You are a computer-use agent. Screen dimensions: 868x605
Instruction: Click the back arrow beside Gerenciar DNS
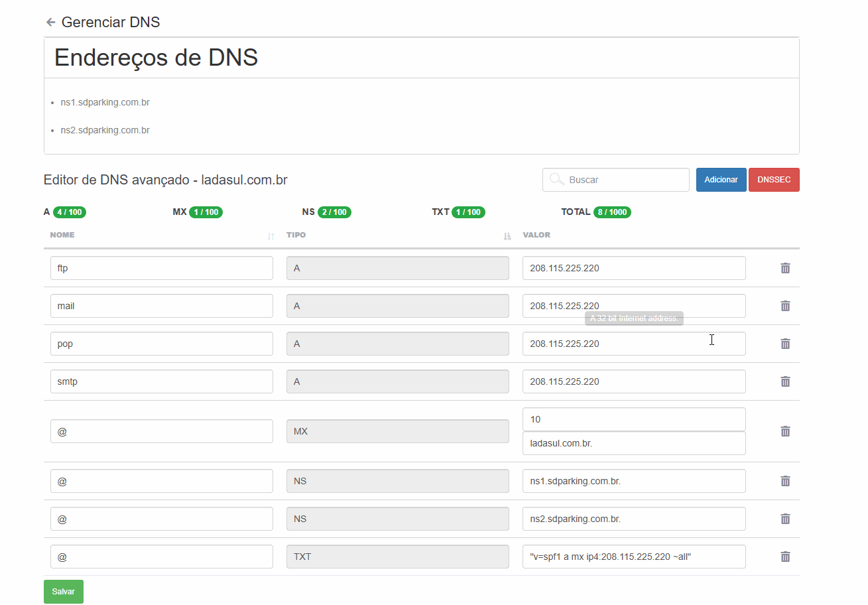[x=50, y=23]
